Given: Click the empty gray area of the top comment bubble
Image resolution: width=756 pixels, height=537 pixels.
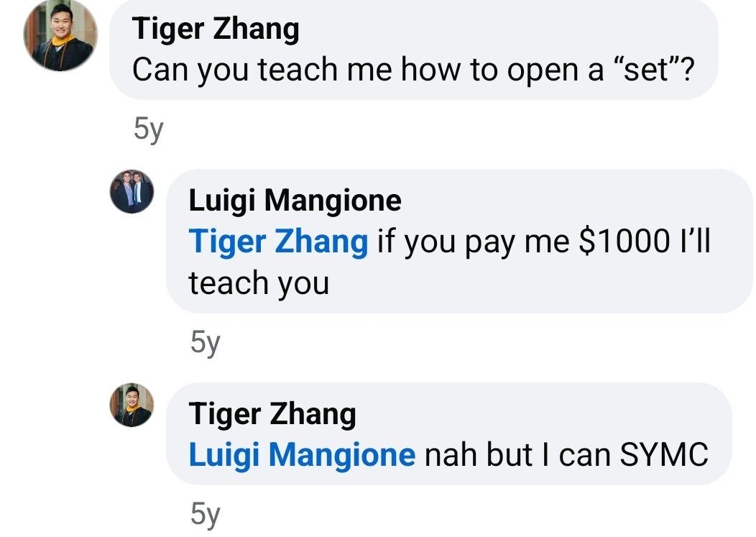Looking at the screenshot, I should [x=506, y=29].
